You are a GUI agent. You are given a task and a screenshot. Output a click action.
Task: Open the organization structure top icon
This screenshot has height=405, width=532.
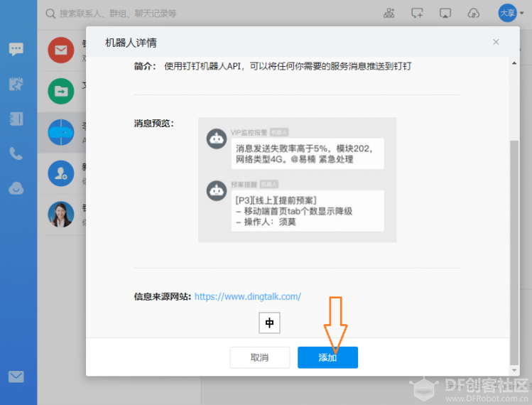[x=389, y=13]
